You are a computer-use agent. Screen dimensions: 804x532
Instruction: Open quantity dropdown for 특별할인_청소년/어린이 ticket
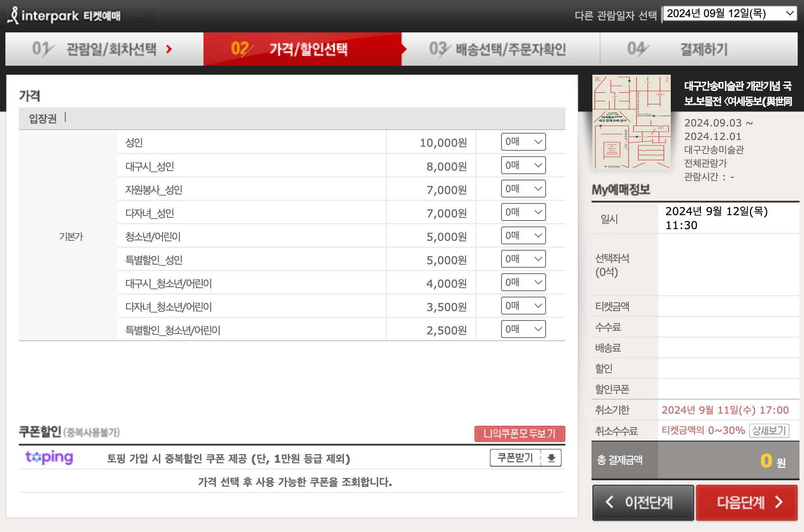coord(523,329)
